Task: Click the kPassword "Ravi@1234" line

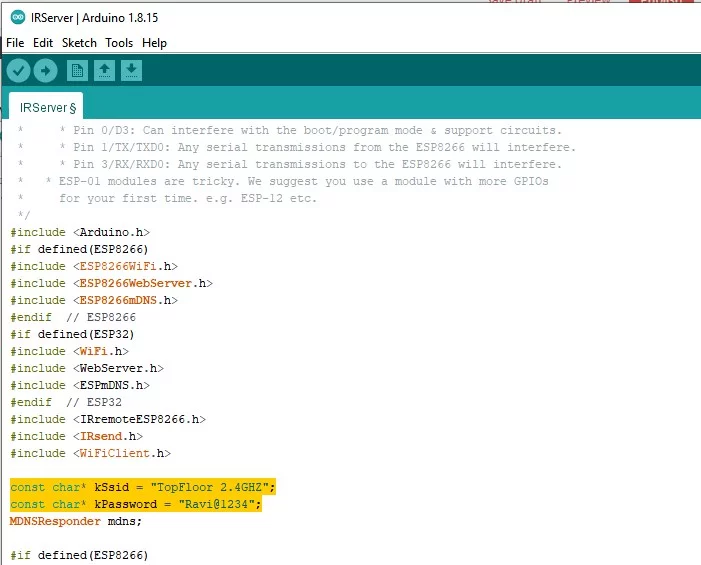Action: click(135, 504)
